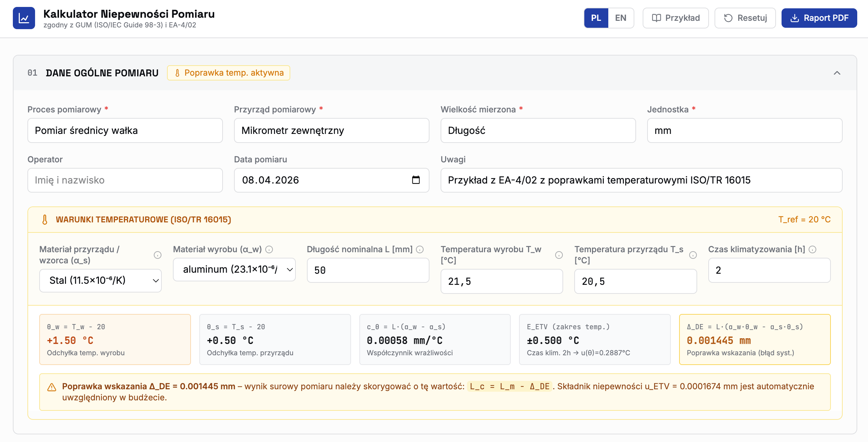This screenshot has width=868, height=442.
Task: Click the Operator name input field
Action: pos(125,180)
